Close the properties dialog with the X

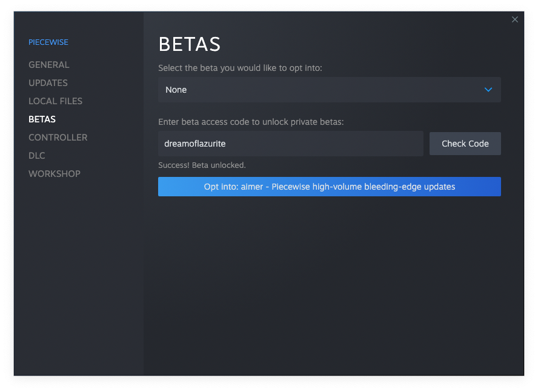(x=514, y=19)
